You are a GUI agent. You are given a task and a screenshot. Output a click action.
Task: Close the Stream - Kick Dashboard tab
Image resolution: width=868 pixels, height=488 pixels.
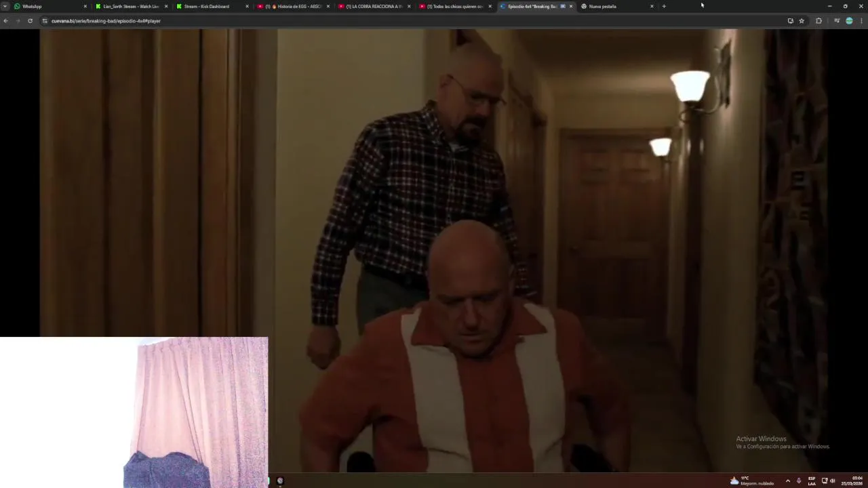247,6
